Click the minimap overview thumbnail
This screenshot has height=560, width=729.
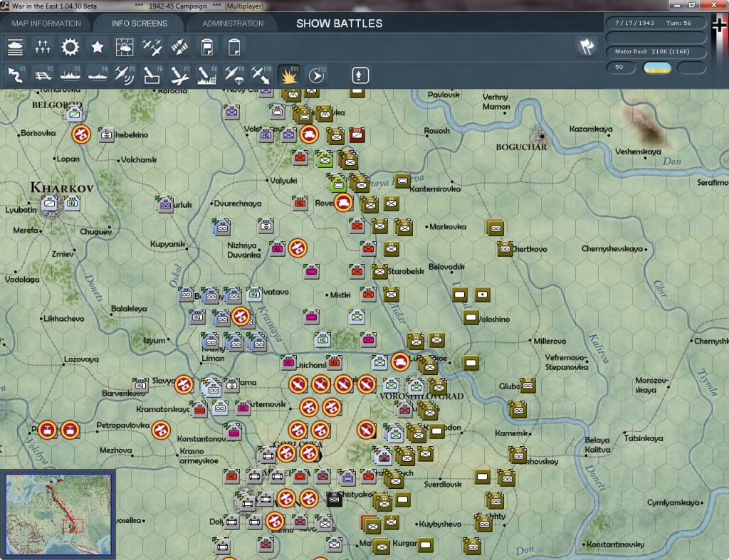[58, 514]
